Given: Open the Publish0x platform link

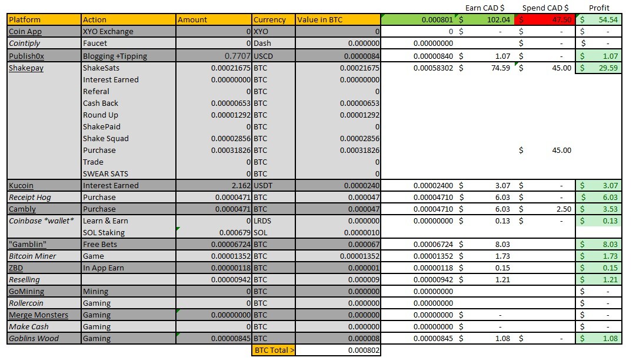Looking at the screenshot, I should tap(26, 56).
